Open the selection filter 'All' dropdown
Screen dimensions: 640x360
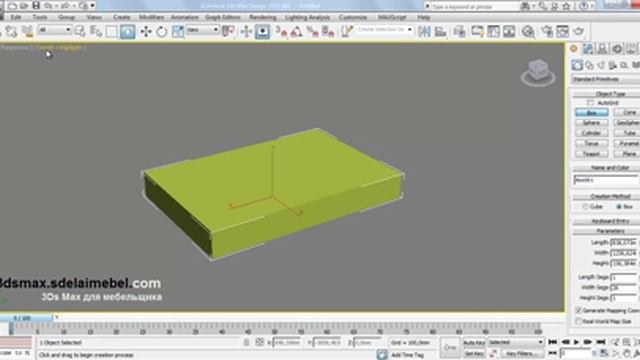tap(54, 30)
